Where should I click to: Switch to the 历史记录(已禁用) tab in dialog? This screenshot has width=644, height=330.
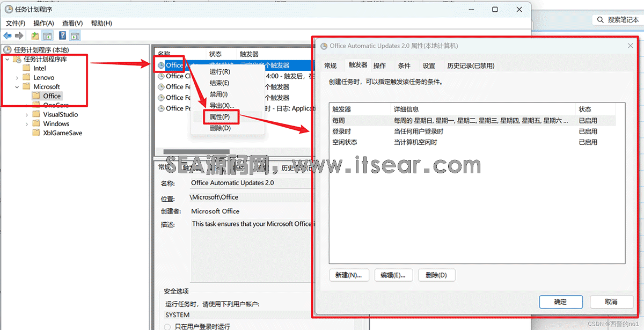click(471, 65)
